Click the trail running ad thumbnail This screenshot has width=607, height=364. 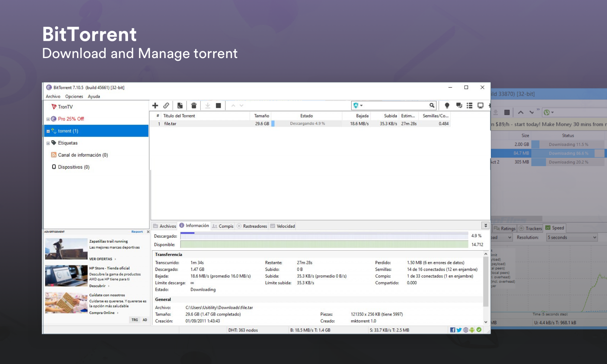(66, 249)
